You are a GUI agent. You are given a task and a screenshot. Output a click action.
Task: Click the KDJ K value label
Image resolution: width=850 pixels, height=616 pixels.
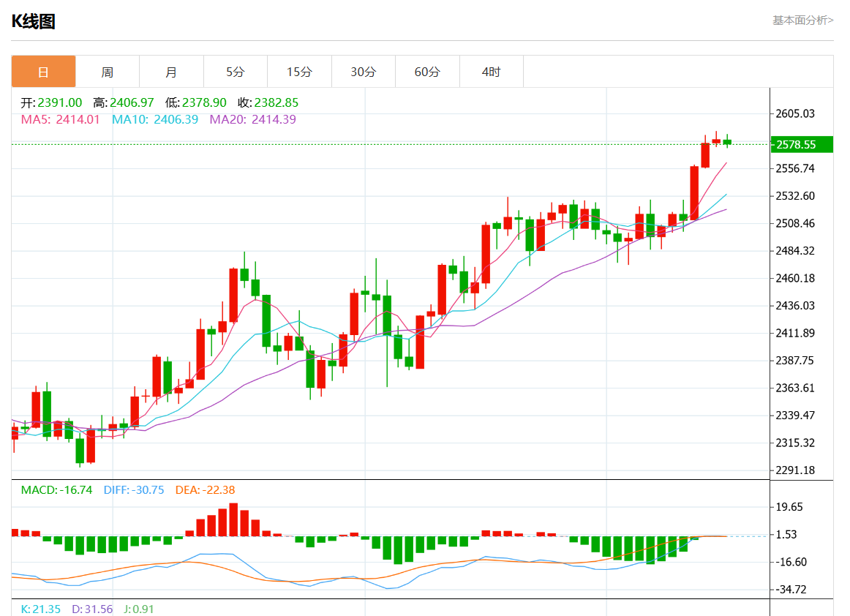pos(41,609)
